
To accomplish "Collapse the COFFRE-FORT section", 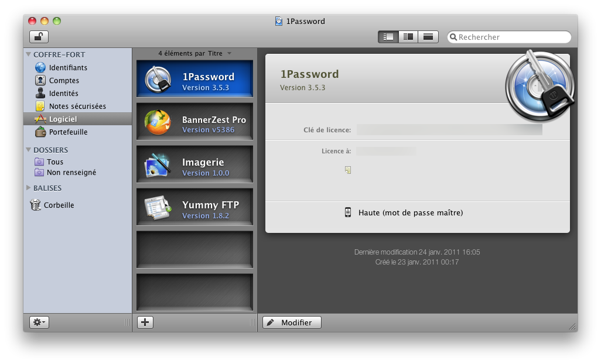I will click(28, 54).
